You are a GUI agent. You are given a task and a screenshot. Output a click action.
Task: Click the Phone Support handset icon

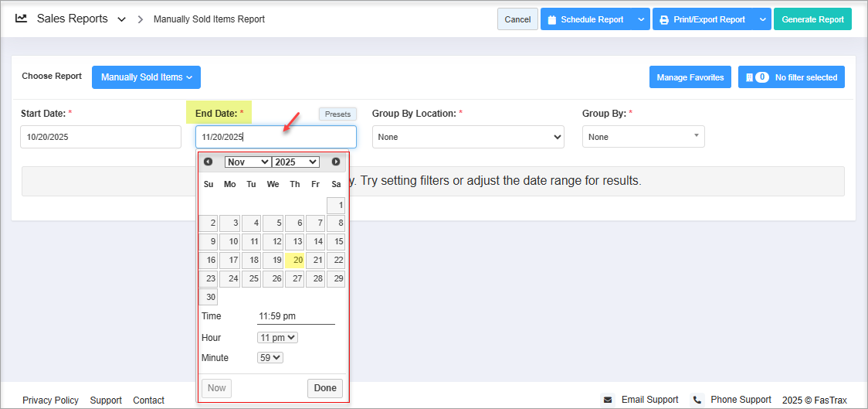(697, 400)
